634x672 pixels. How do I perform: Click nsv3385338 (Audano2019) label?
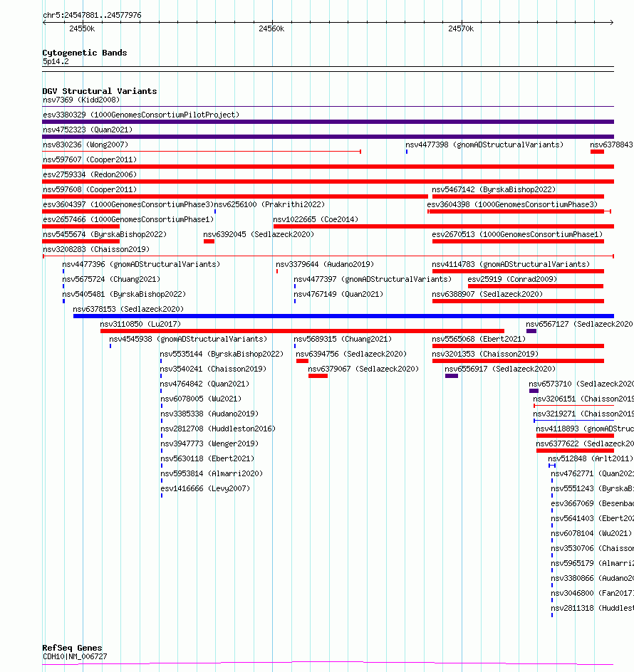pos(209,415)
